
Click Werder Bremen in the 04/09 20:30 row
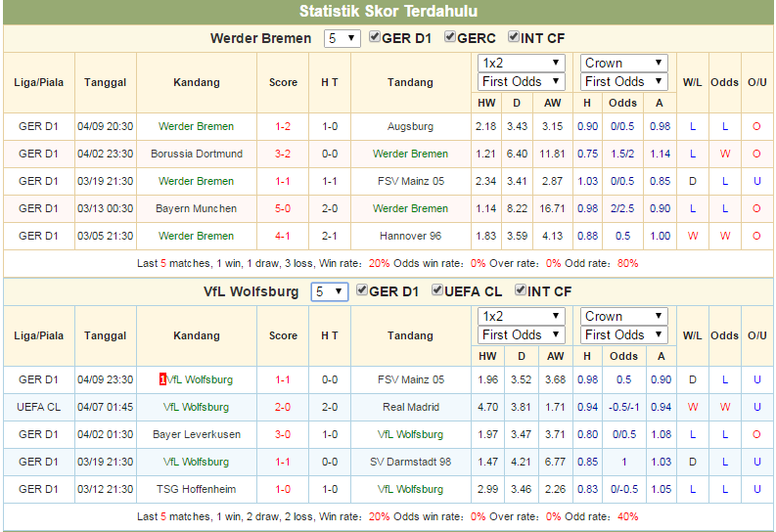(x=196, y=126)
